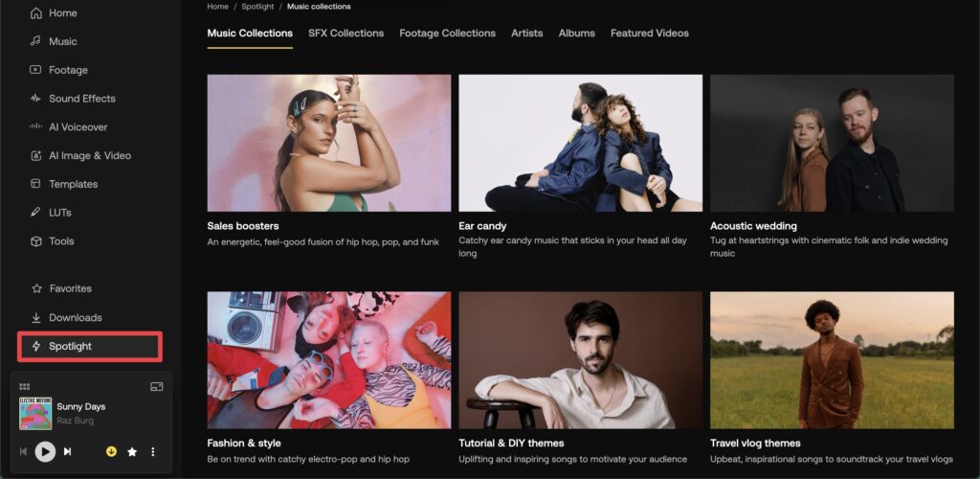Play the Sunny Days track

click(x=45, y=451)
